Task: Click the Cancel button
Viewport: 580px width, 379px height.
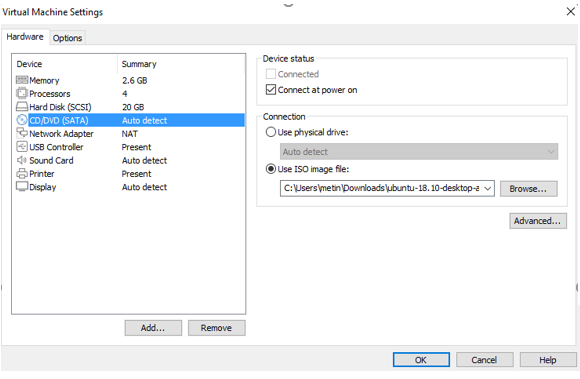Action: coord(484,360)
